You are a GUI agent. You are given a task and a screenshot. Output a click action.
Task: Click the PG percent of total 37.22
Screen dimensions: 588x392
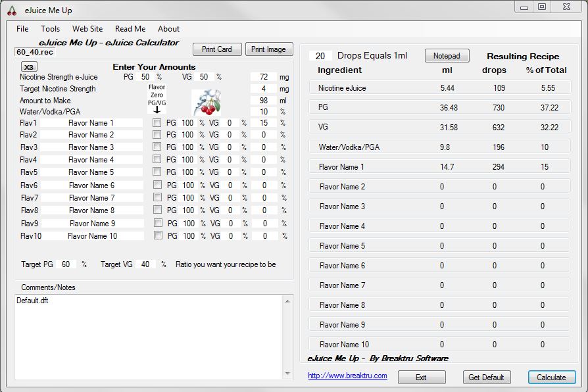click(549, 108)
